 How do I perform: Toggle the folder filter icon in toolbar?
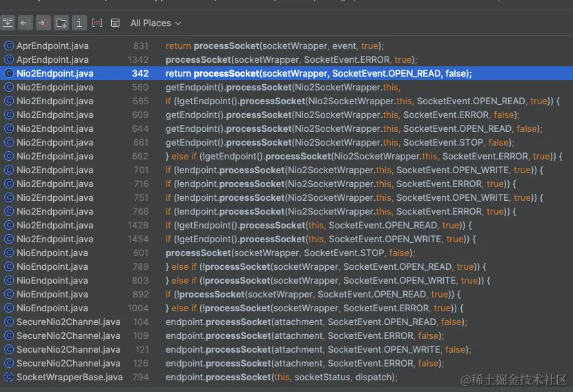click(x=61, y=23)
